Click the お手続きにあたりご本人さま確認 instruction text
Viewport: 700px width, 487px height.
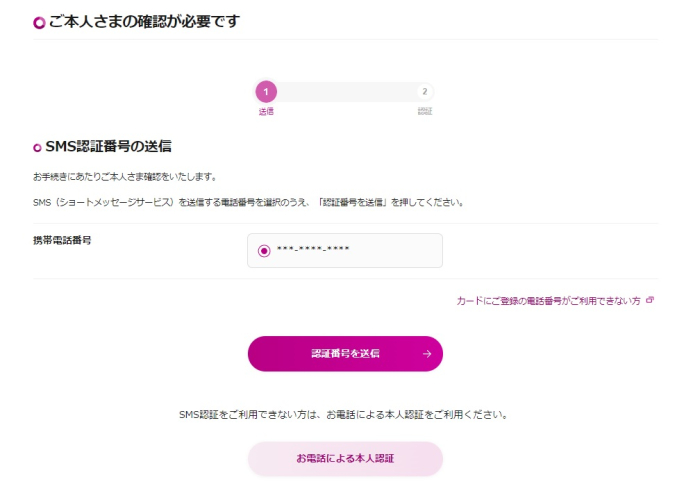coord(124,177)
